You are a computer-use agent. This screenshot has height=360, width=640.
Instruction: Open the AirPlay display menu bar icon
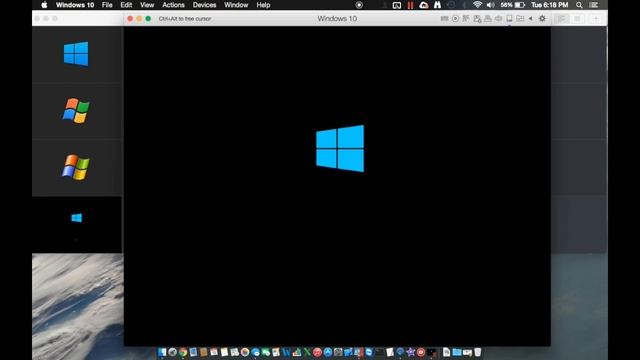coord(397,5)
